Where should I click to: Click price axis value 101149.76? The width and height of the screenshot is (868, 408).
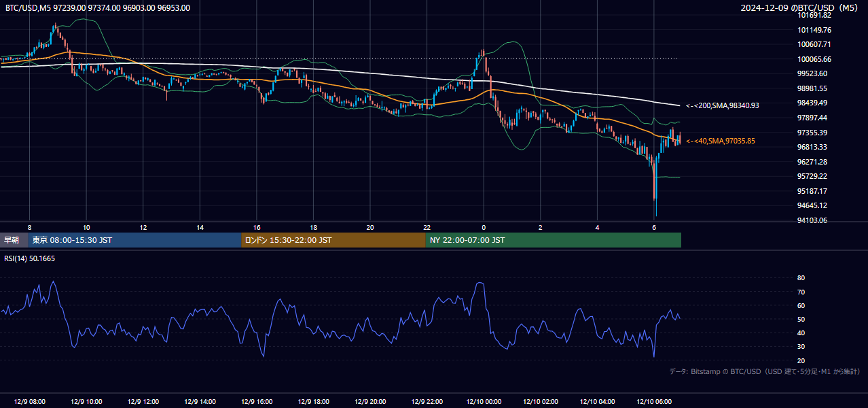point(814,30)
